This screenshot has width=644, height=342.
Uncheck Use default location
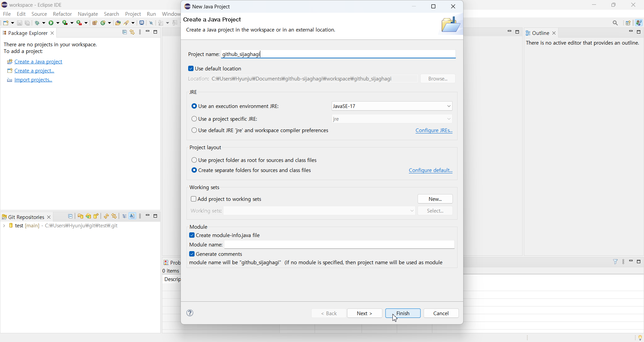pos(191,69)
